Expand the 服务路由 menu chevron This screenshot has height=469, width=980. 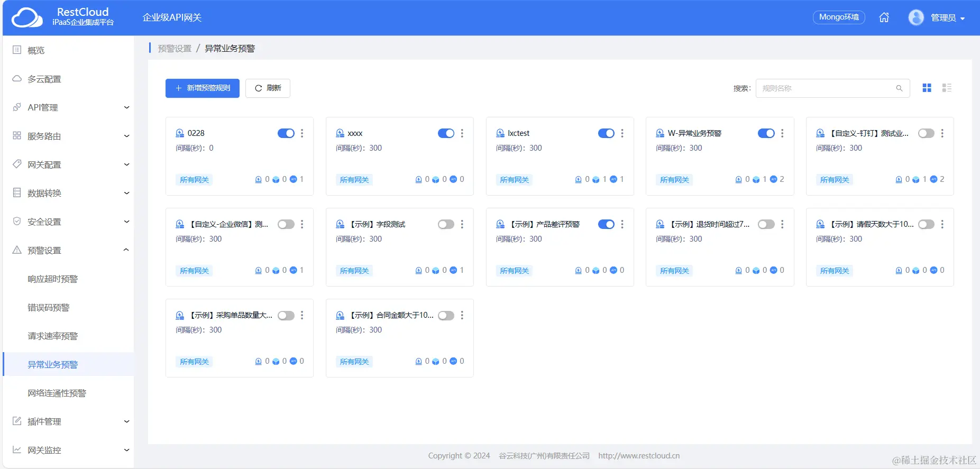[x=126, y=136]
